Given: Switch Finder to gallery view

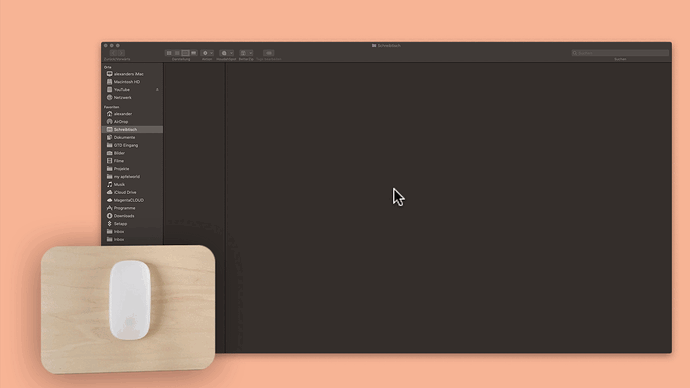Looking at the screenshot, I should click(x=194, y=53).
